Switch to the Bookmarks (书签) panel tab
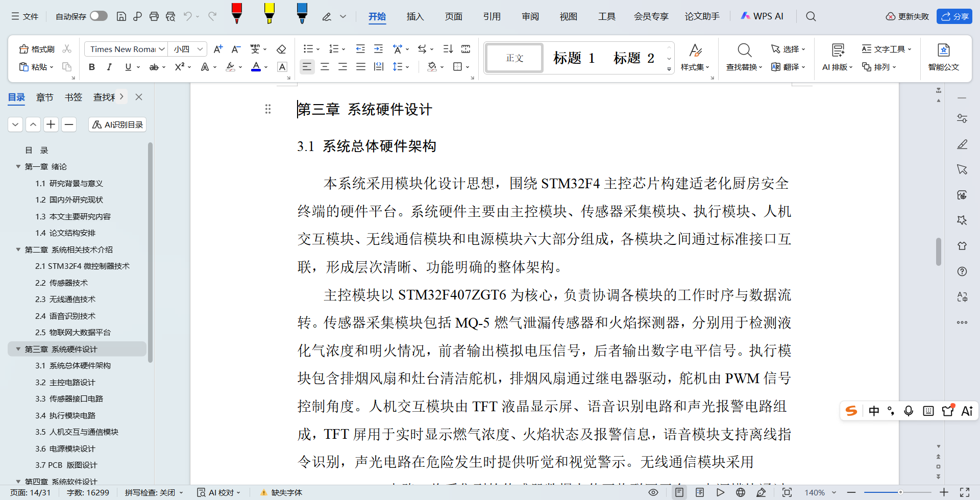 coord(73,97)
